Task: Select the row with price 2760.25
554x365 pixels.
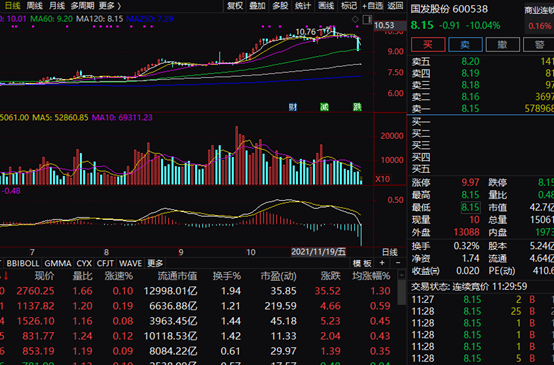Action: click(198, 291)
